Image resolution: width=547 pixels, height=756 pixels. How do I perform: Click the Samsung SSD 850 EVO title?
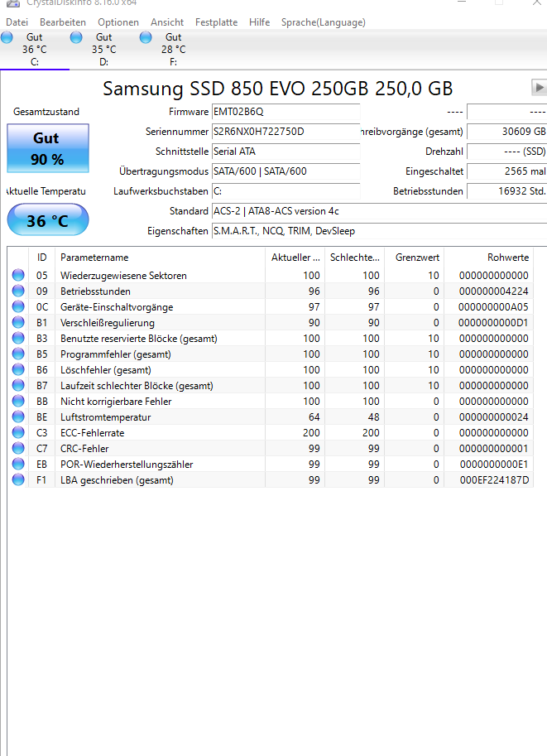(277, 89)
